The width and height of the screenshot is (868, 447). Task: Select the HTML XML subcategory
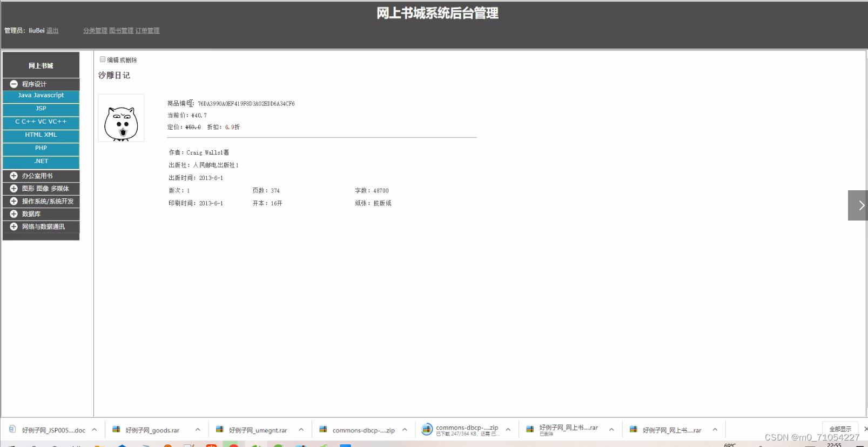click(41, 135)
